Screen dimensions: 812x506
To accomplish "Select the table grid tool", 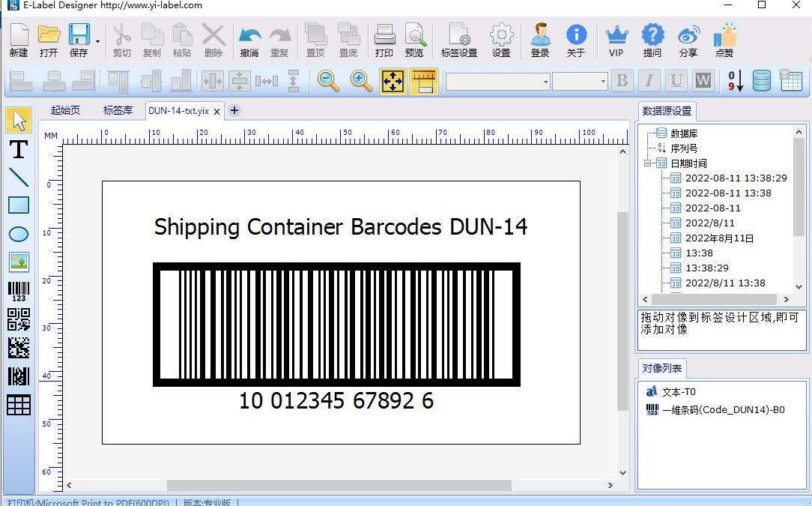I will [x=19, y=405].
